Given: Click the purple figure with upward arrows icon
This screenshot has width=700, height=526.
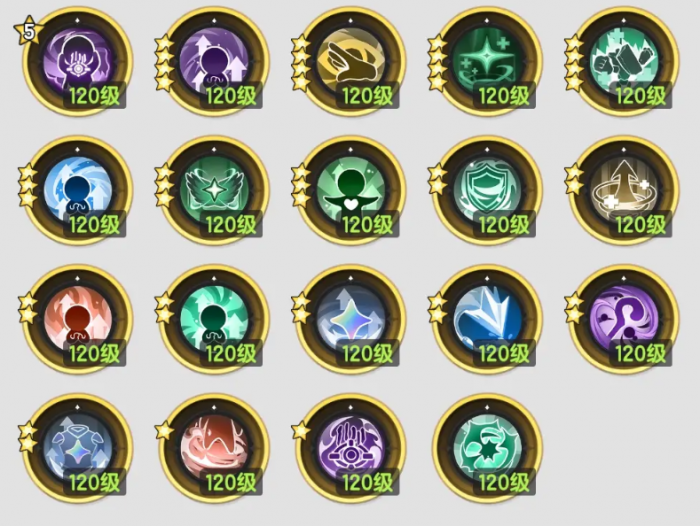Looking at the screenshot, I should pyautogui.click(x=215, y=62).
